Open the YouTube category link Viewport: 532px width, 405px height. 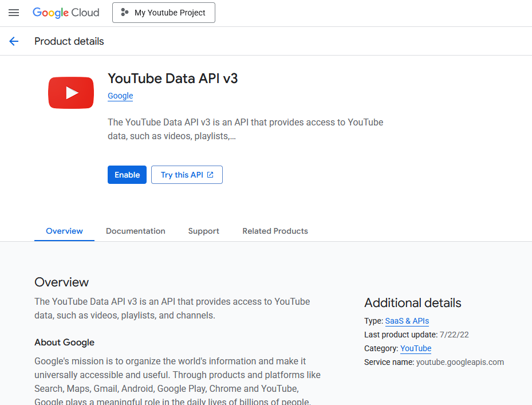(x=416, y=348)
